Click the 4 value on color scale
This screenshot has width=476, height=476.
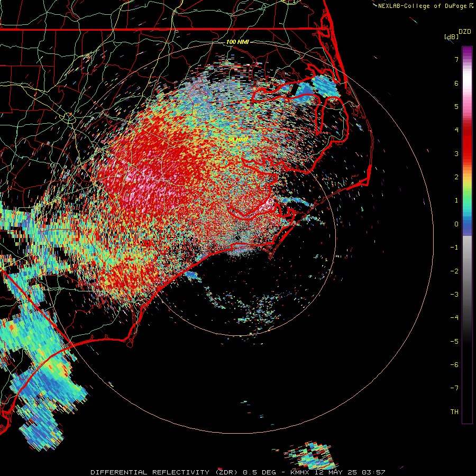(456, 130)
